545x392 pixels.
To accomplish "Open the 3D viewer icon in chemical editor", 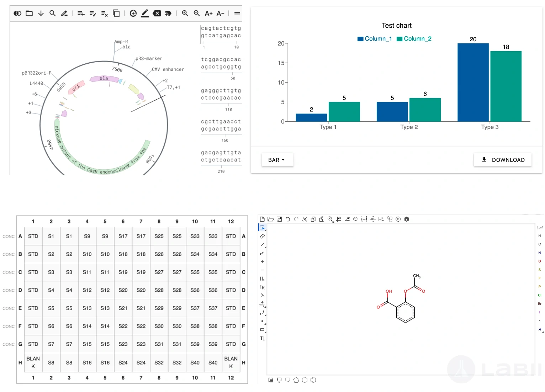I will click(x=355, y=219).
